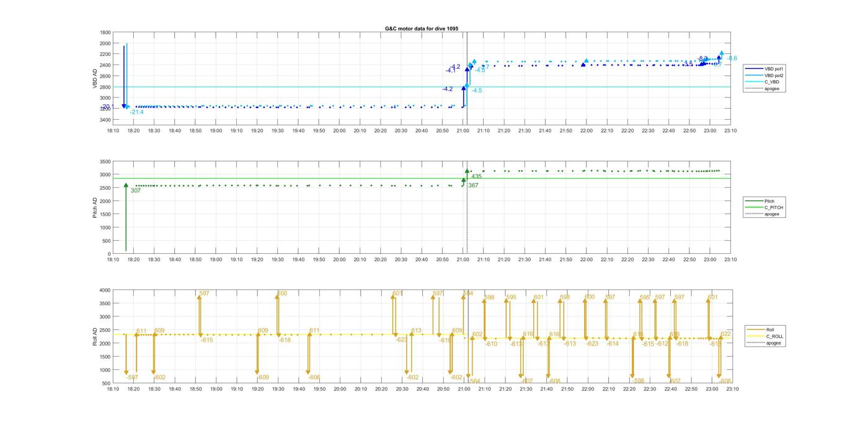This screenshot has width=868, height=430.
Task: Click the "-597" label in the Roll plot
Action: [131, 377]
